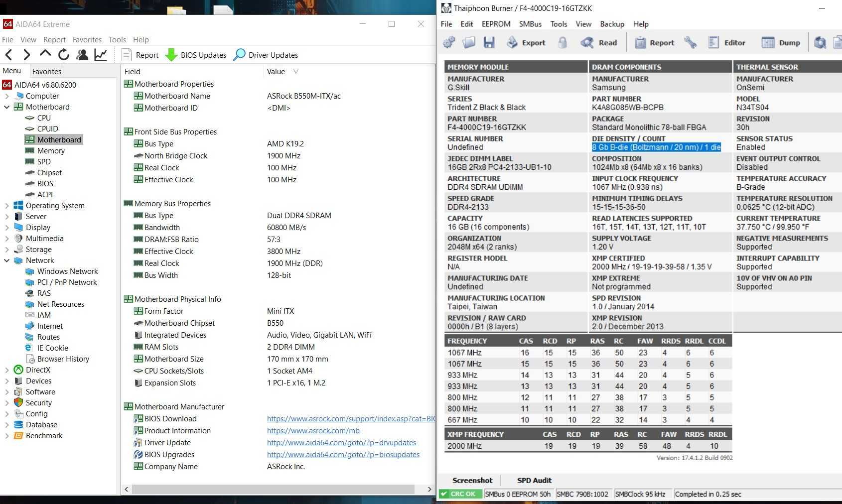Viewport: 842px width, 504px height.
Task: Click BIOS Updates green arrow button
Action: coord(196,55)
